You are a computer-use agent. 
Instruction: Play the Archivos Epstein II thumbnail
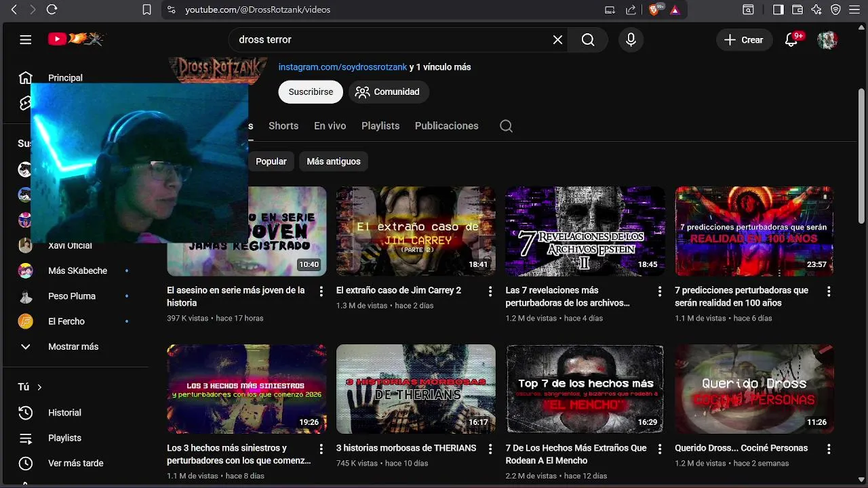click(585, 231)
